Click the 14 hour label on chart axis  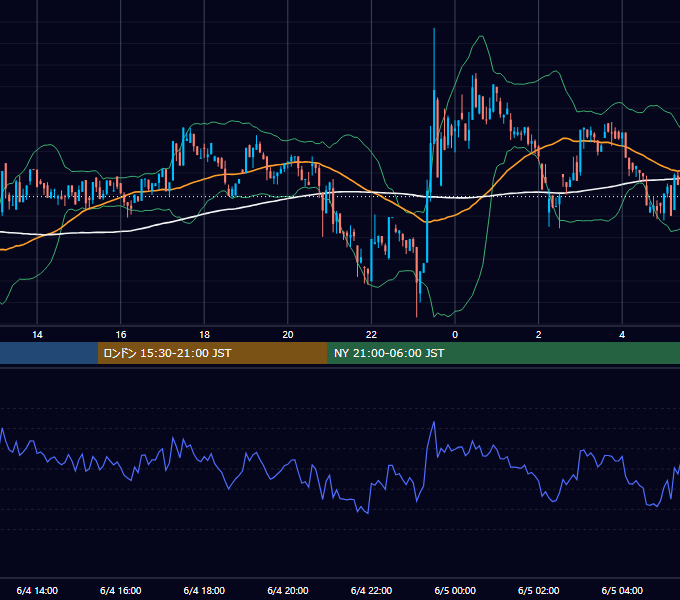37,335
